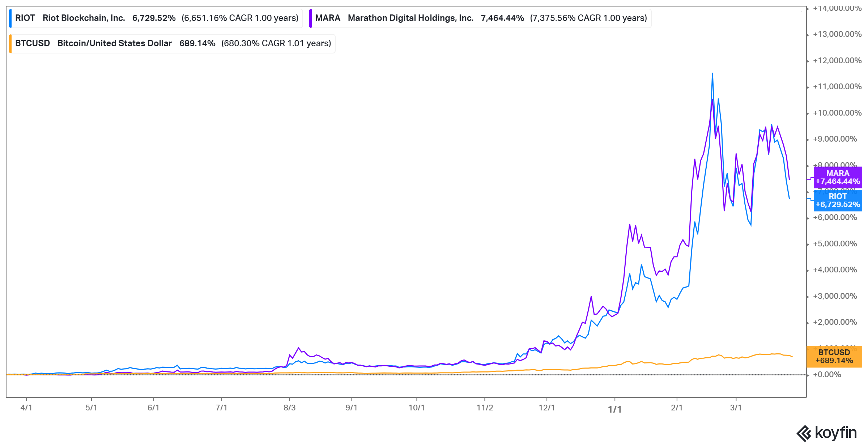Click '(680.30% CAGR 1.01 years)' text
This screenshot has height=448, width=868.
point(276,43)
